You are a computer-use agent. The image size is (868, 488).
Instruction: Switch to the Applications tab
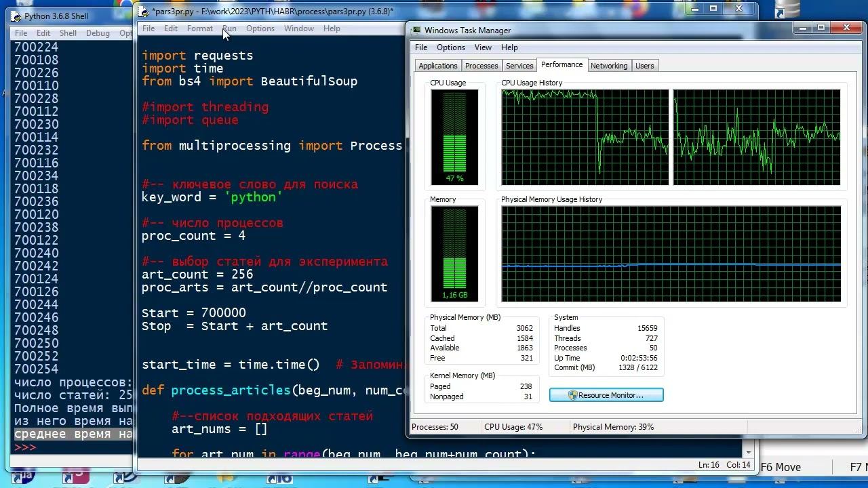point(438,66)
